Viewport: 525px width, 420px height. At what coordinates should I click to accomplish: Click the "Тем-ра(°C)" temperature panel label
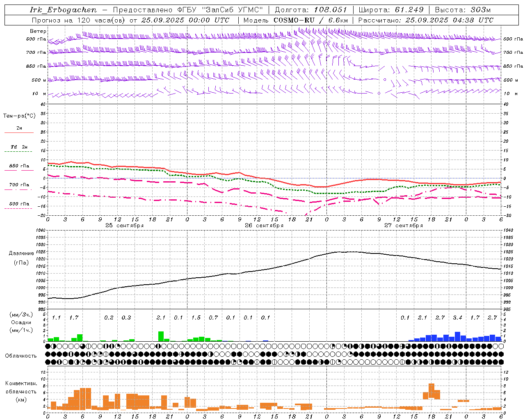pyautogui.click(x=19, y=116)
